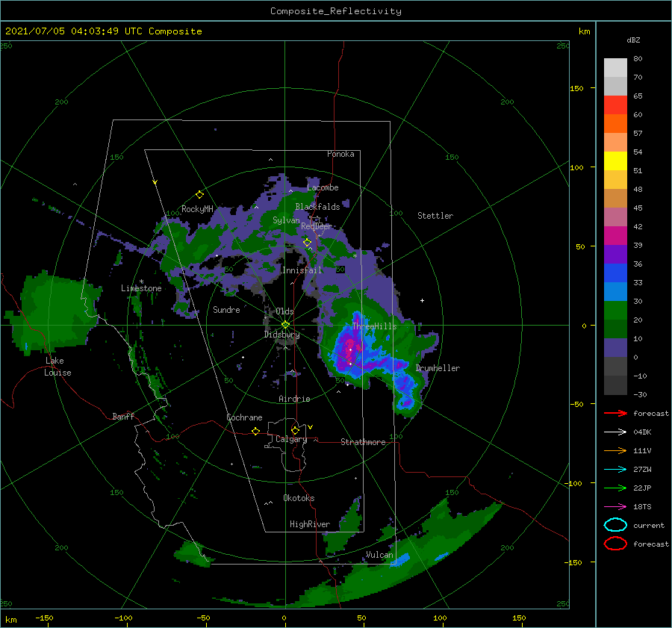Click the Stettler city label
672x628 pixels.
[435, 216]
